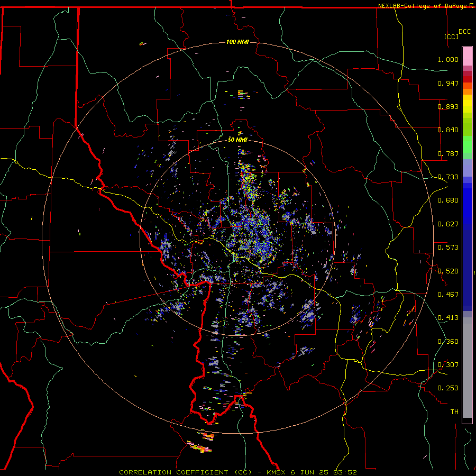The height and width of the screenshot is (476, 476).
Task: Select the 0.733 legend value
Action: click(448, 177)
